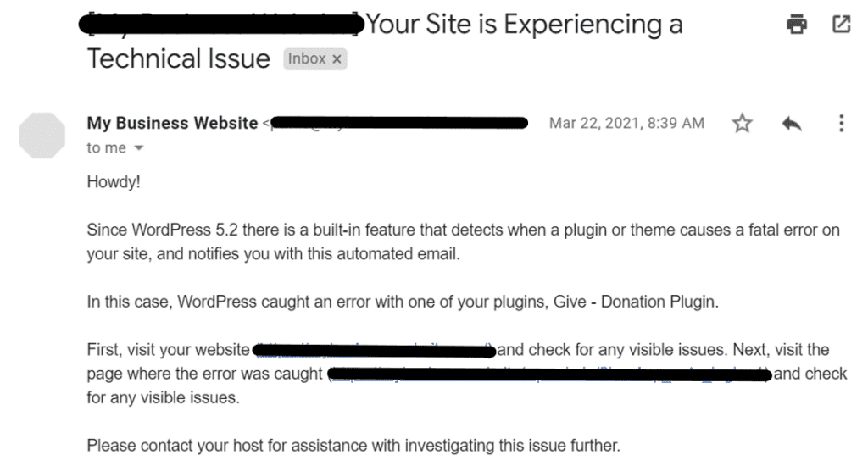868x466 pixels.
Task: Star this message from My Business Website
Action: point(742,123)
